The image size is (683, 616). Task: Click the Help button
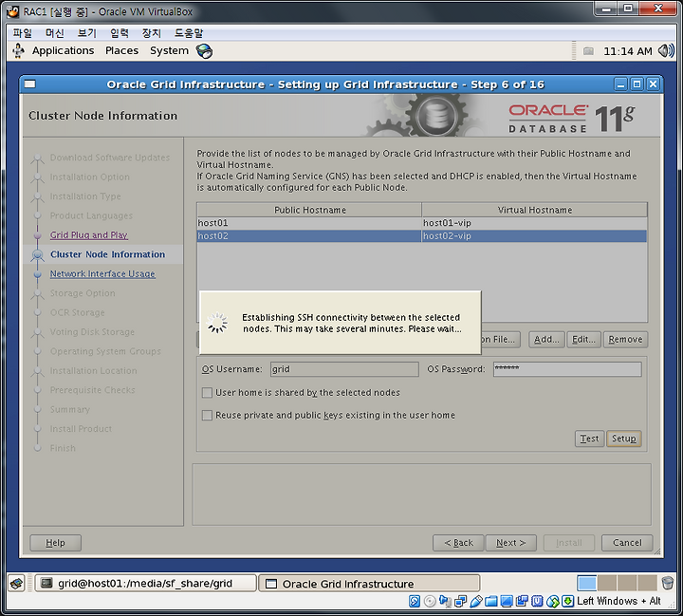pyautogui.click(x=55, y=543)
